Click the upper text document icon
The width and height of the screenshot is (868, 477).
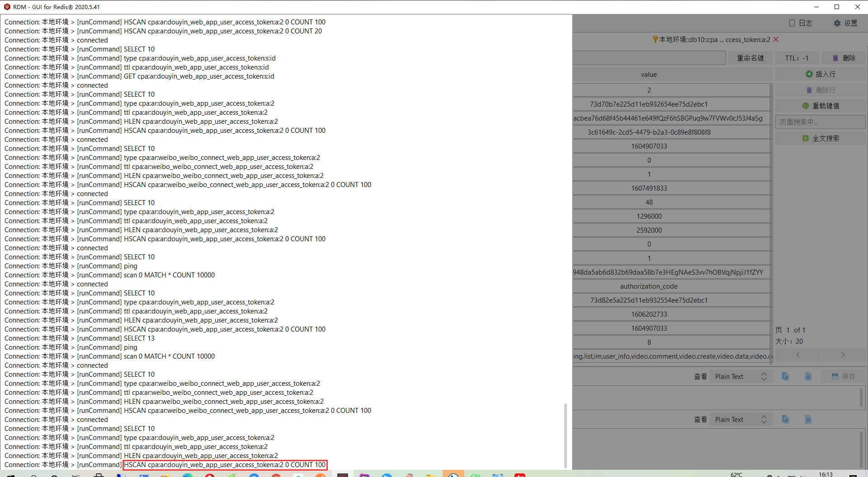(x=808, y=376)
